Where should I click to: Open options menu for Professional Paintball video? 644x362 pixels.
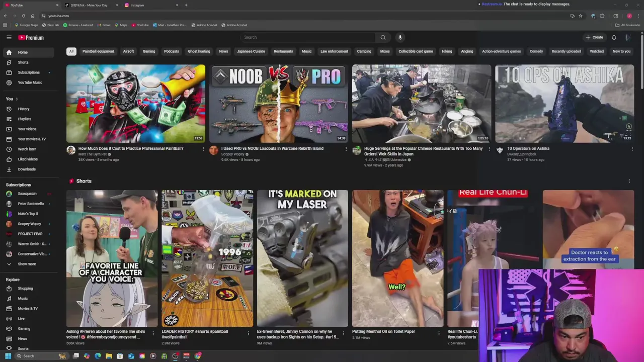(x=203, y=149)
